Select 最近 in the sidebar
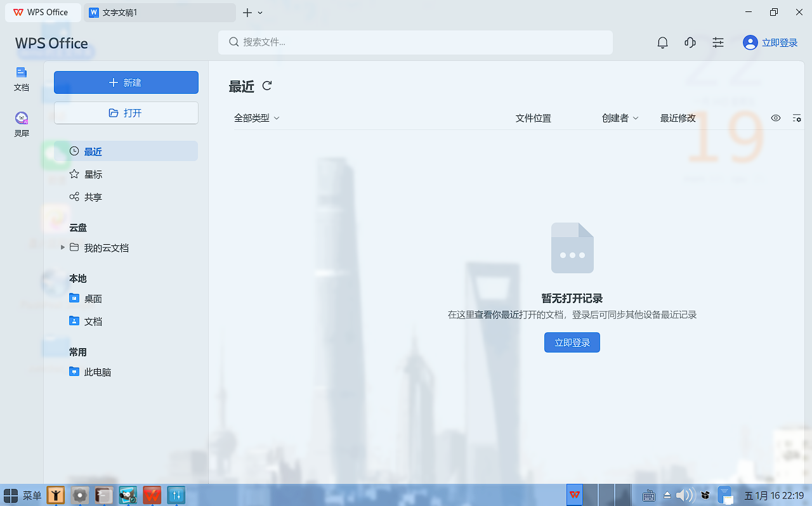The width and height of the screenshot is (812, 506). tap(126, 151)
